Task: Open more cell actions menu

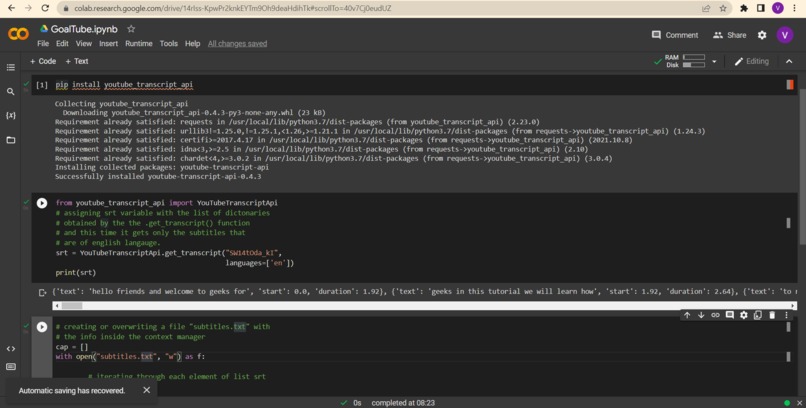Action: [x=786, y=315]
